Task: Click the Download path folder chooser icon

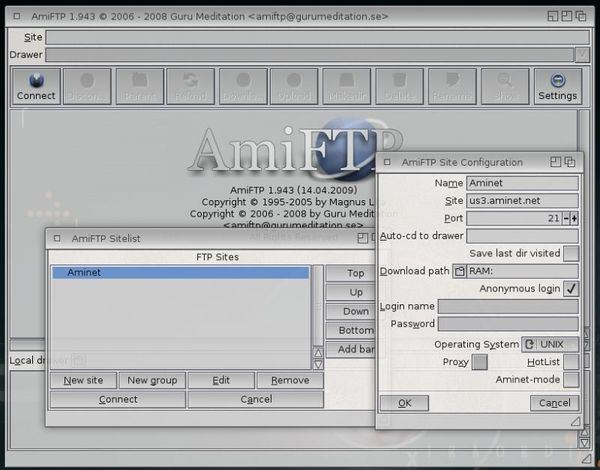Action: (460, 271)
